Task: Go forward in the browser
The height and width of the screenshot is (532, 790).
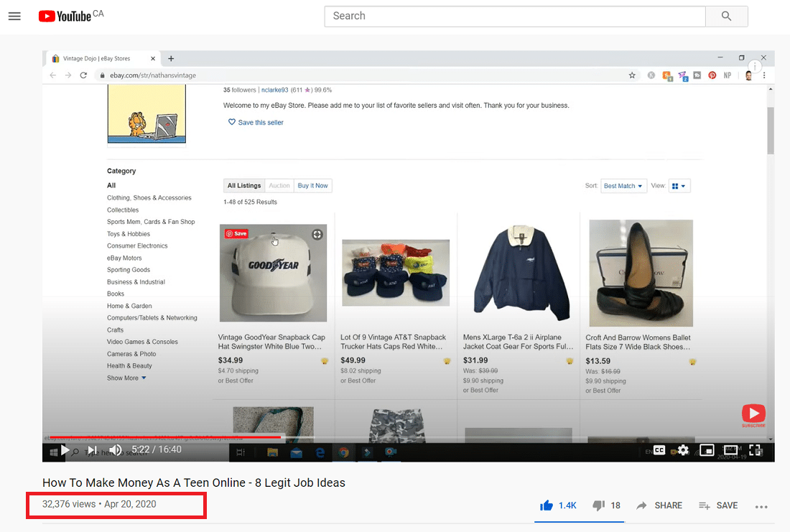Action: [x=68, y=75]
